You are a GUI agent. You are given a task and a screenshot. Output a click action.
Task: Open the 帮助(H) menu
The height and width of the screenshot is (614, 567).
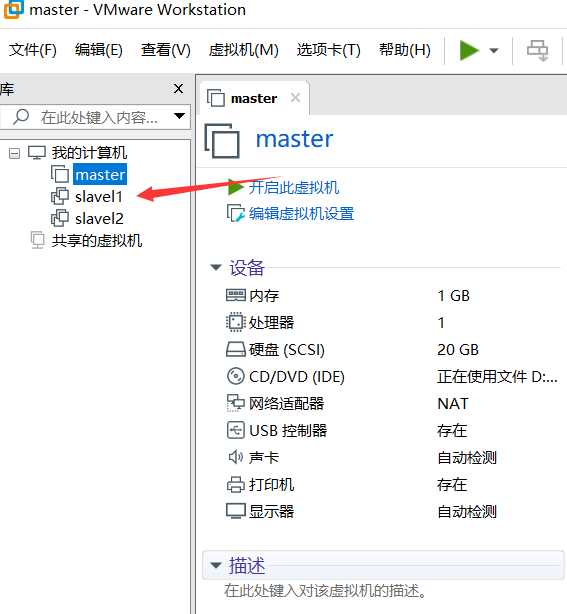tap(404, 50)
